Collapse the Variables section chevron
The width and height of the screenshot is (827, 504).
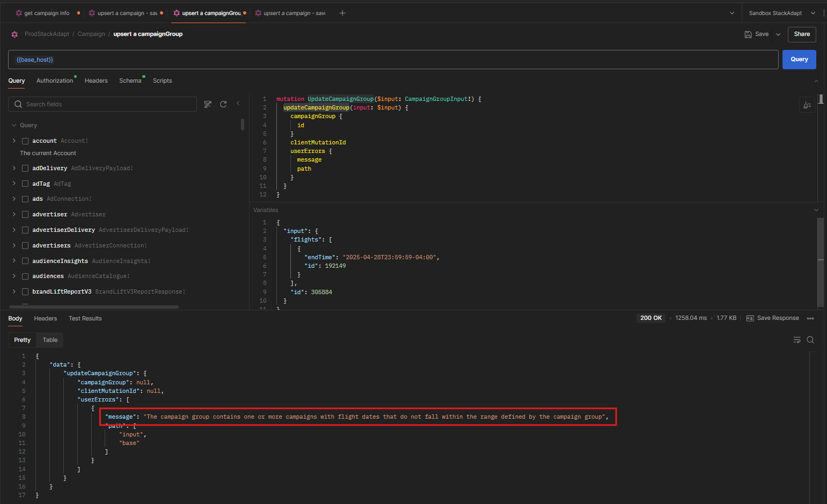[816, 210]
